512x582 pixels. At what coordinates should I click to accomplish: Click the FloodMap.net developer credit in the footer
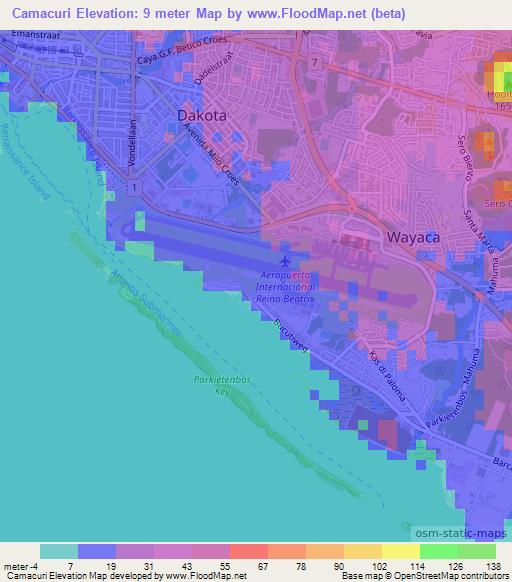click(x=127, y=576)
